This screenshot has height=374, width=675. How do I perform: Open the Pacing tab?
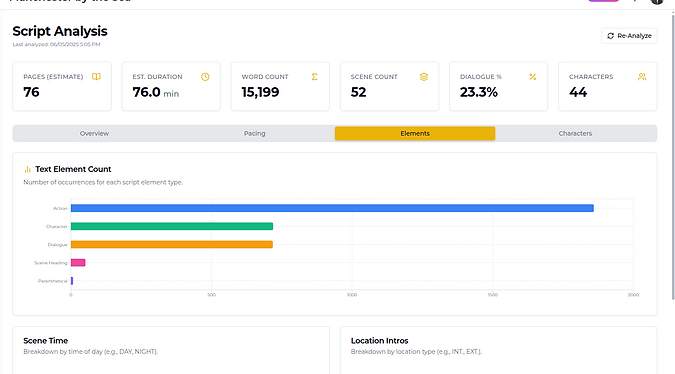254,133
